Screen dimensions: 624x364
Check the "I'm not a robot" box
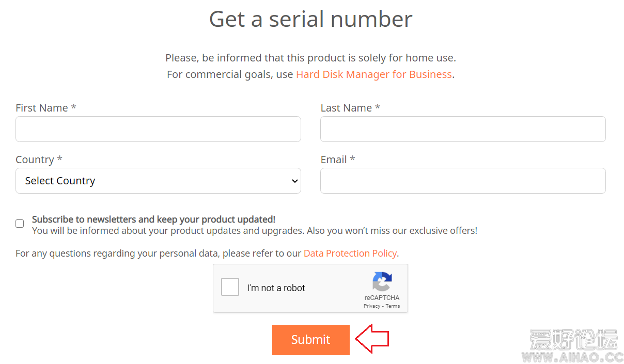tap(230, 287)
